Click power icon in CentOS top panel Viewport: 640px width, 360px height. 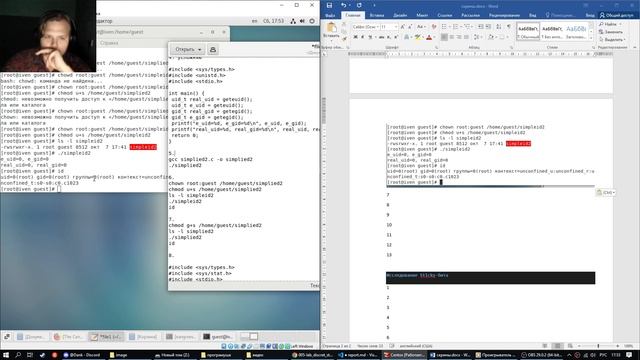(x=312, y=21)
